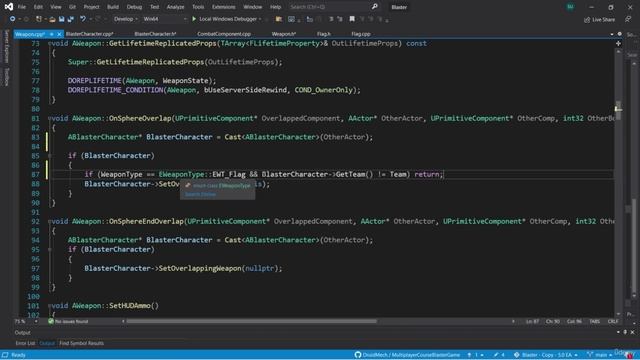Open the document tabs overflow dropdown arrow
This screenshot has width=640, height=360.
click(x=611, y=34)
